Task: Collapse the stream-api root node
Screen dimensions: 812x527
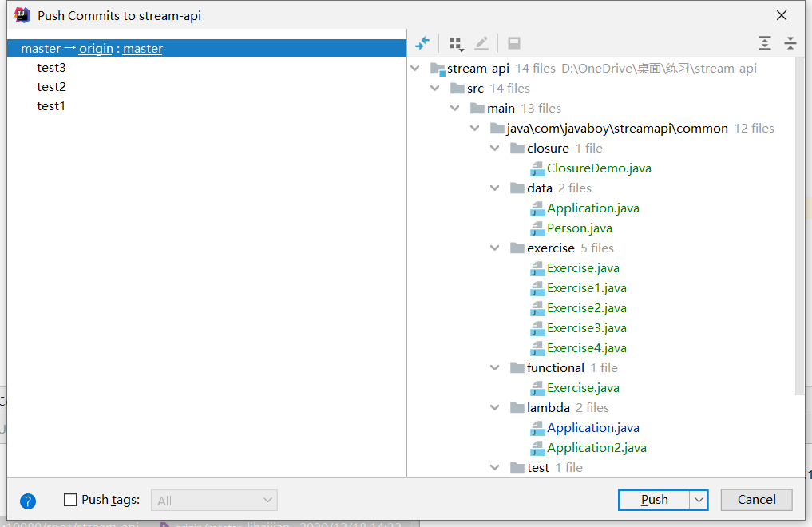Action: click(415, 69)
